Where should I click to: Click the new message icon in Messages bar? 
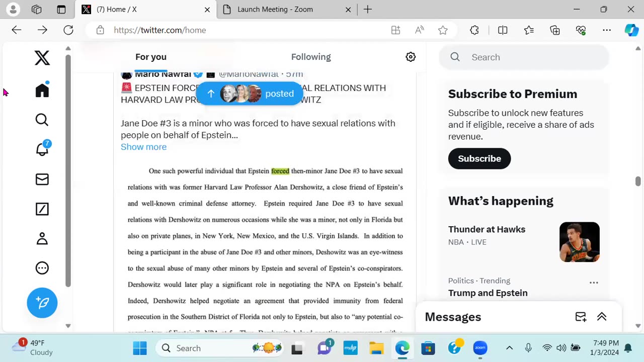click(581, 317)
